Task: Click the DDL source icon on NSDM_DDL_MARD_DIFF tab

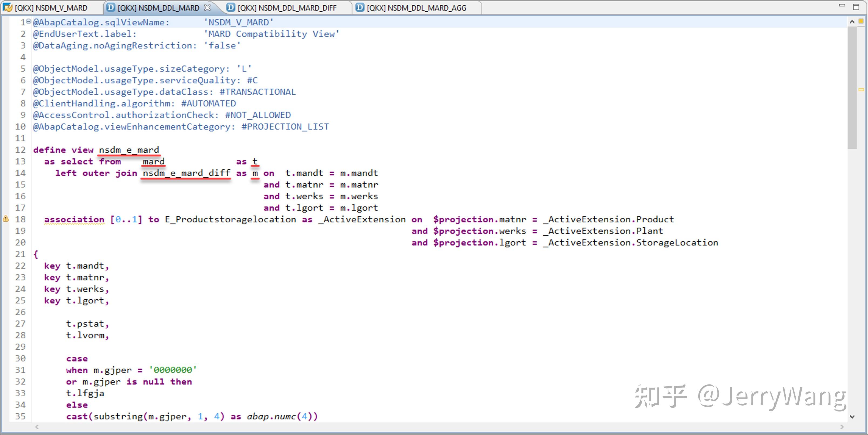Action: tap(231, 7)
